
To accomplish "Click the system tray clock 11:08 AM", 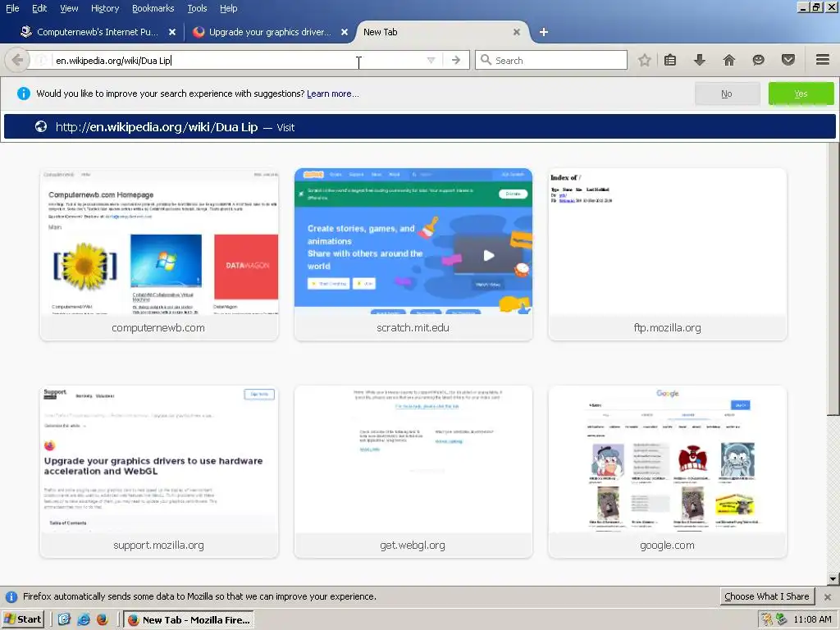I will click(812, 619).
